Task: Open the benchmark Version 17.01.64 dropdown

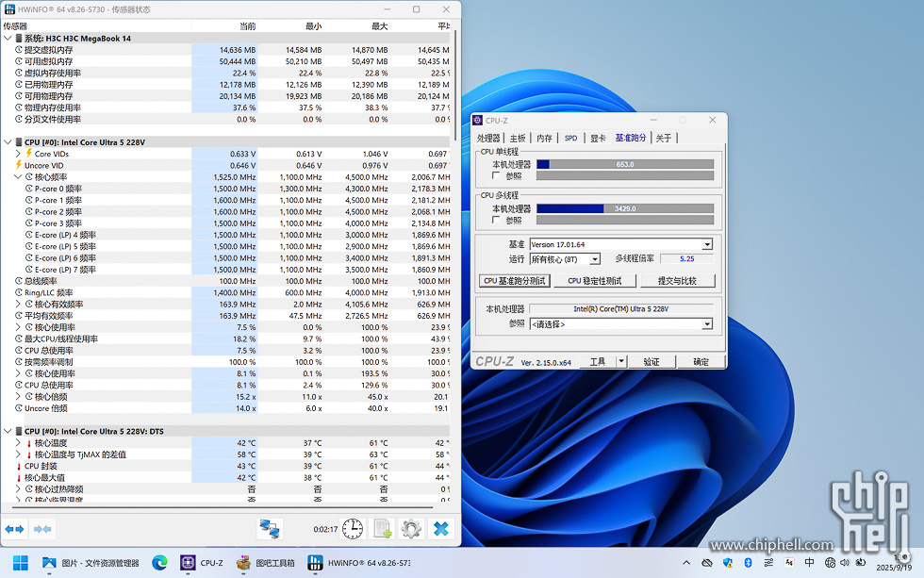Action: click(x=707, y=244)
